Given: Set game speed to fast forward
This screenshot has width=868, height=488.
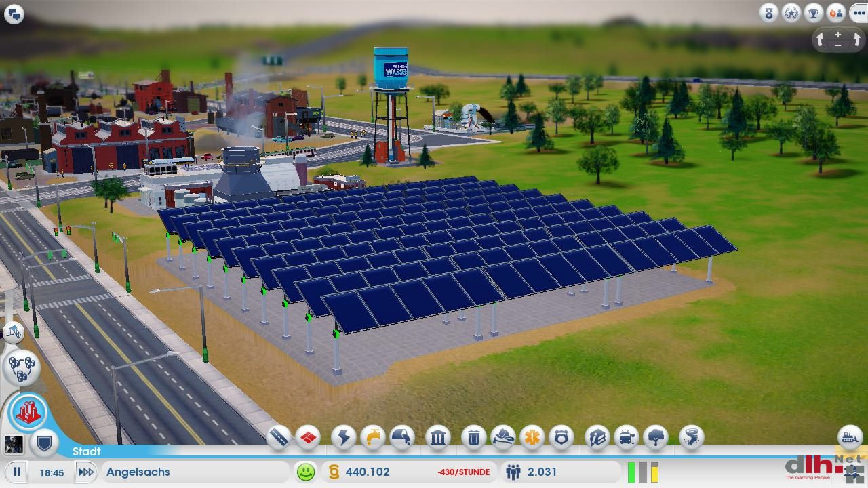Looking at the screenshot, I should [85, 472].
